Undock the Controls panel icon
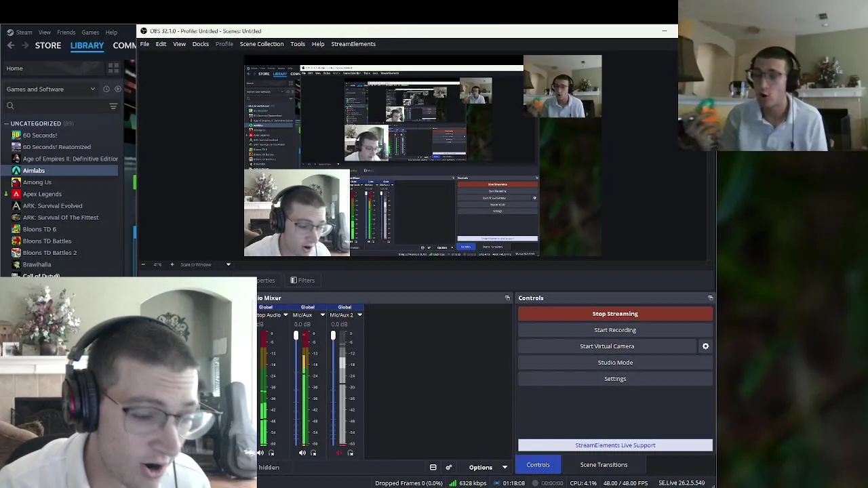 click(710, 298)
